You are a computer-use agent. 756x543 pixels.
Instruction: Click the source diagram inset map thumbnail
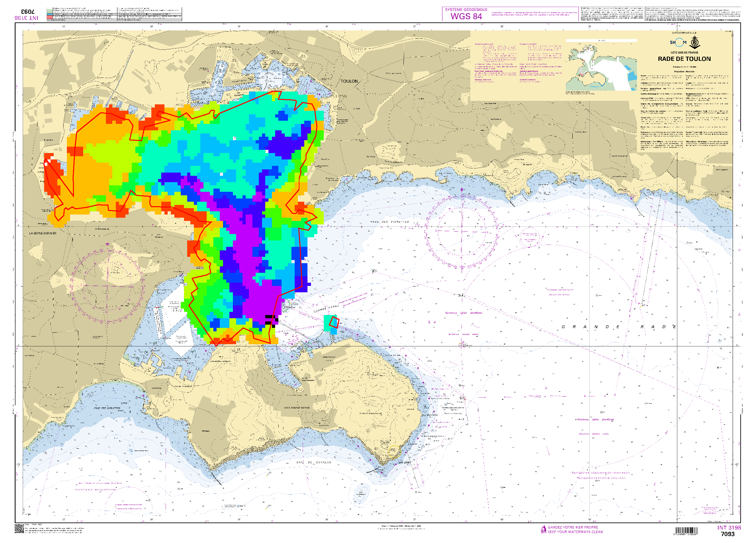(601, 66)
